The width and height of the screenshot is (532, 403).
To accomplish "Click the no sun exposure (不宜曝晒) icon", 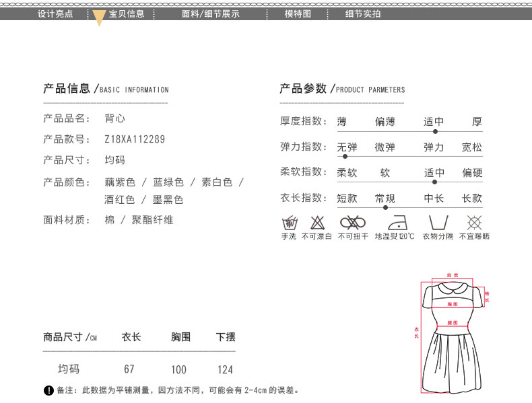I will [x=474, y=223].
